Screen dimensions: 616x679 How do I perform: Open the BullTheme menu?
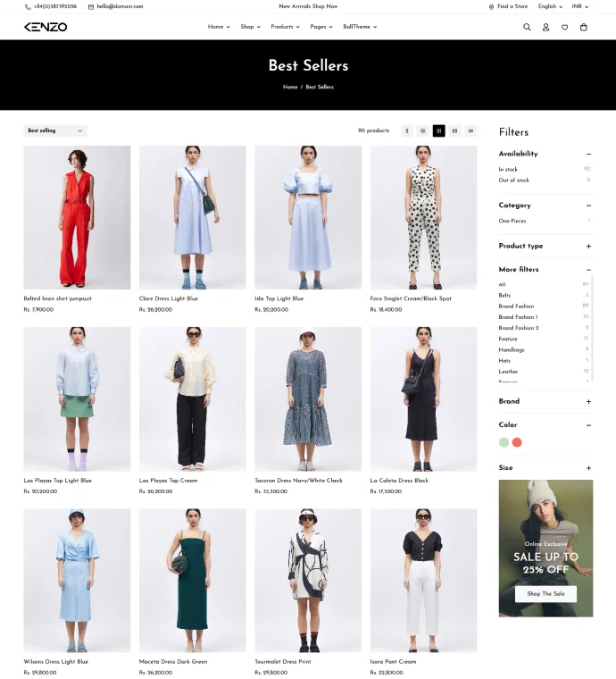(360, 27)
